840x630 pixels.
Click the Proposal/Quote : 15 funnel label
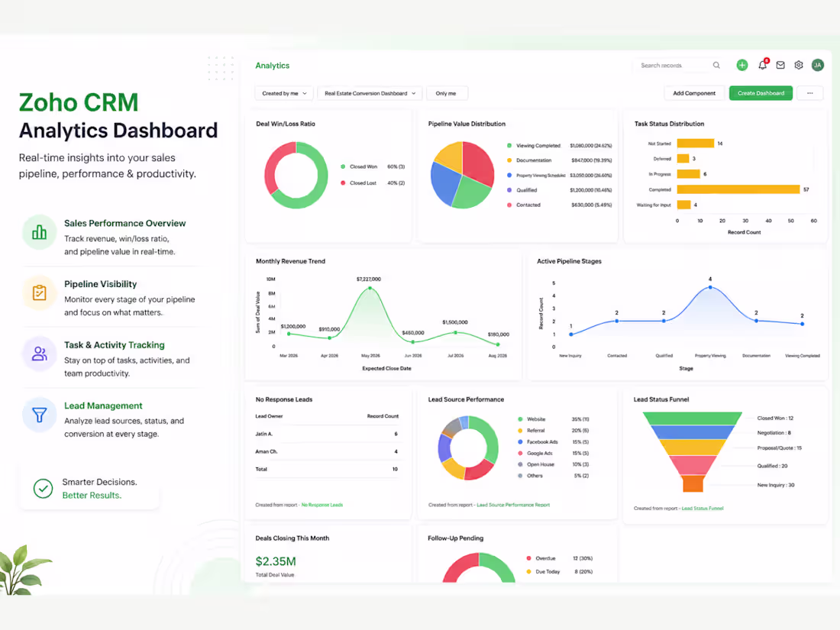(779, 447)
